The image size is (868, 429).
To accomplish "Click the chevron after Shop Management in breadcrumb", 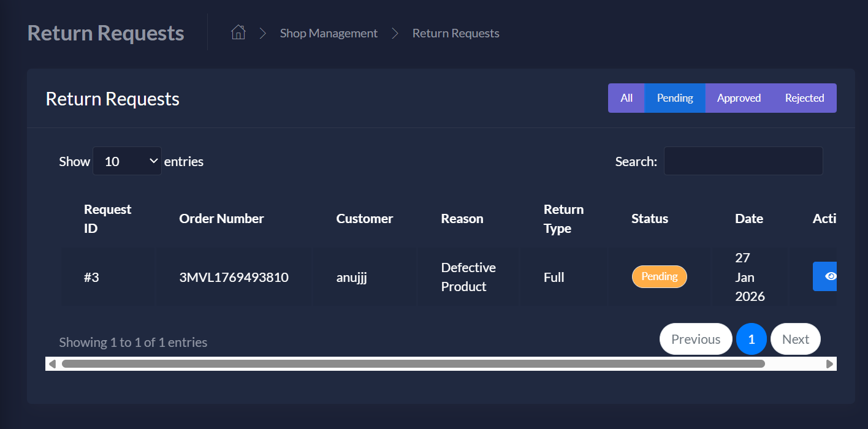I will point(395,33).
